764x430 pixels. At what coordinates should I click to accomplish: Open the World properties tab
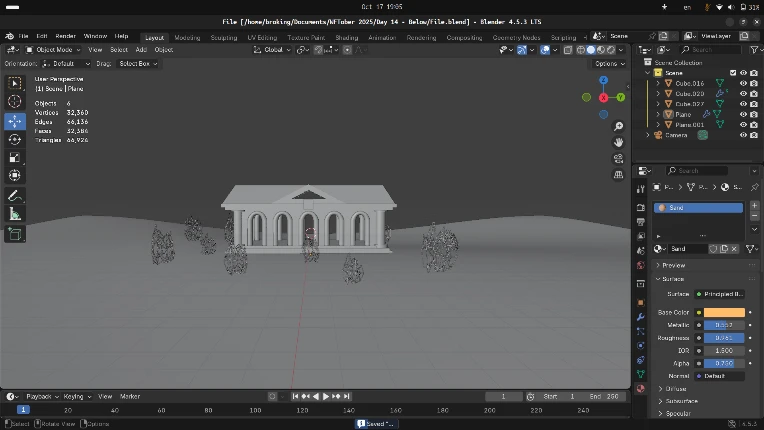pos(641,265)
